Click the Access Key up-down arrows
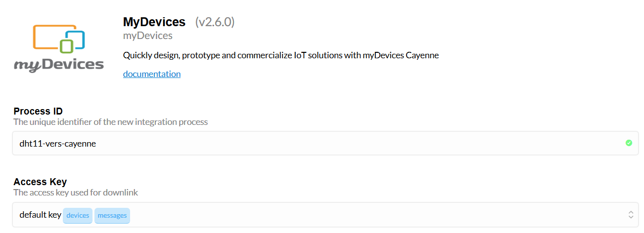The image size is (644, 233). pos(631,215)
